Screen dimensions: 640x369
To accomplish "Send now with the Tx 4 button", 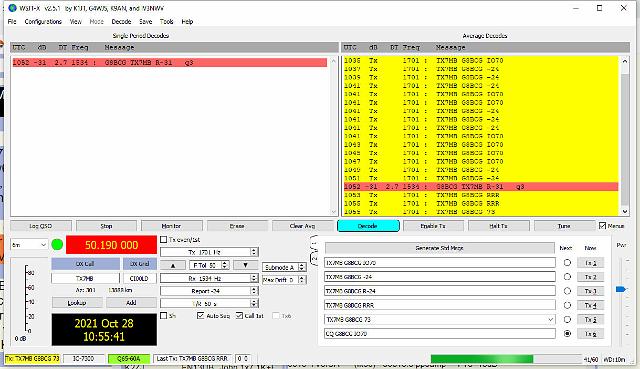I will pos(591,305).
